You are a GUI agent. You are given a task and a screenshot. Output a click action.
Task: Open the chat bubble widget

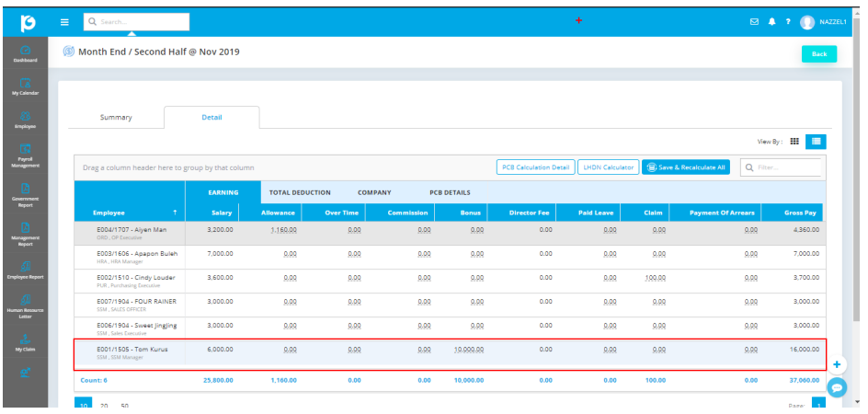point(837,387)
